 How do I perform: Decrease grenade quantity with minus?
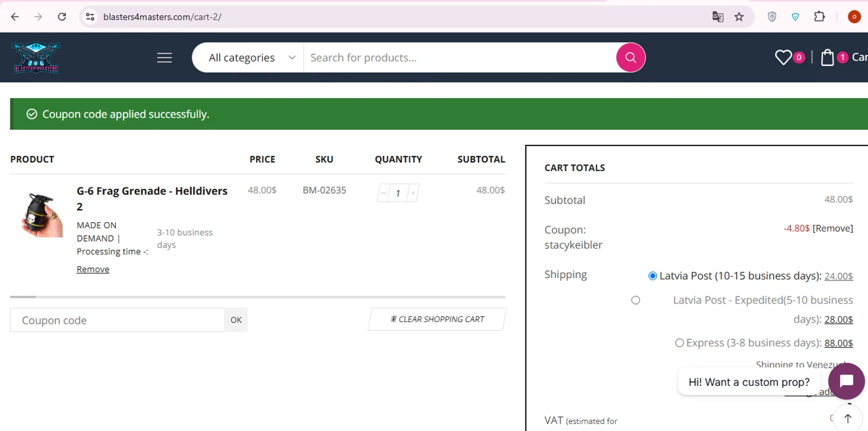tap(384, 193)
